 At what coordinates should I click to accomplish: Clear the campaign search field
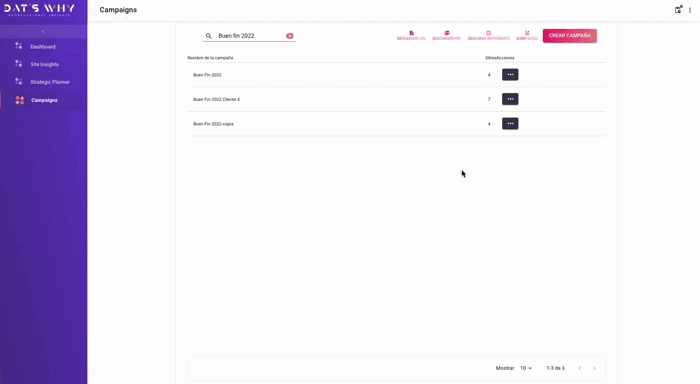tap(290, 36)
